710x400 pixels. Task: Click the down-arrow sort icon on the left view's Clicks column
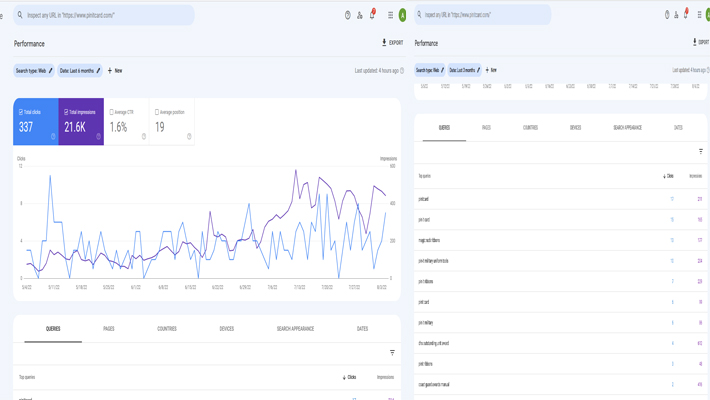pos(344,377)
